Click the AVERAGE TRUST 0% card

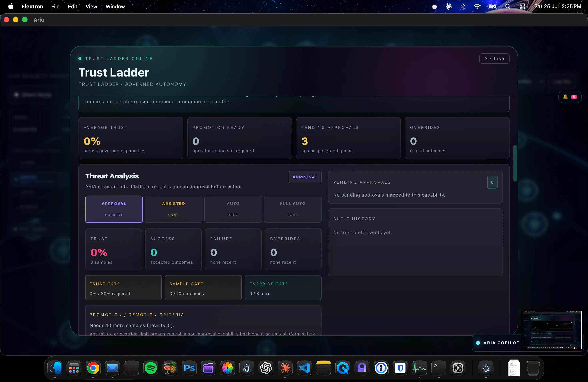click(x=131, y=138)
